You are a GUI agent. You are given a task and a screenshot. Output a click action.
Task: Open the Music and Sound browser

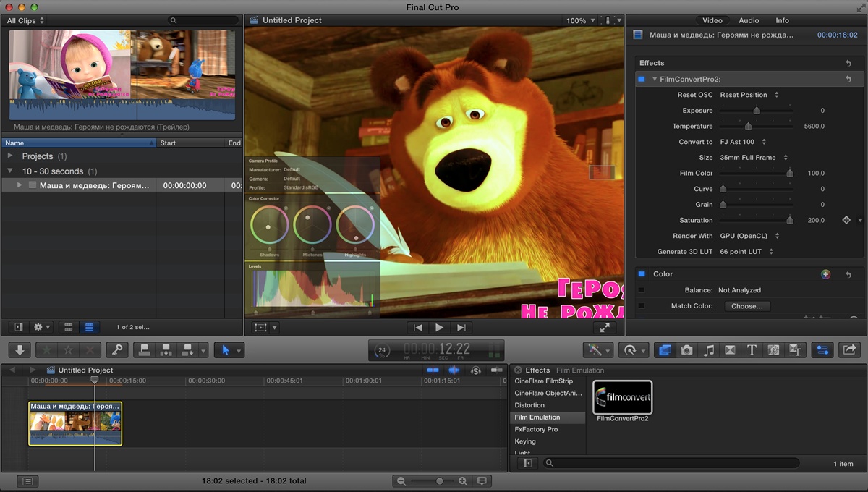[x=709, y=349]
